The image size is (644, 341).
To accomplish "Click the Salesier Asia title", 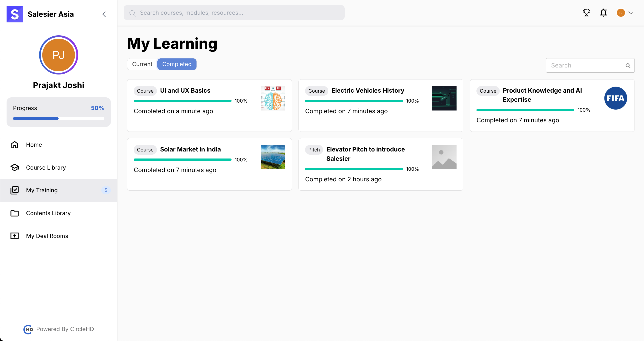I will [50, 14].
